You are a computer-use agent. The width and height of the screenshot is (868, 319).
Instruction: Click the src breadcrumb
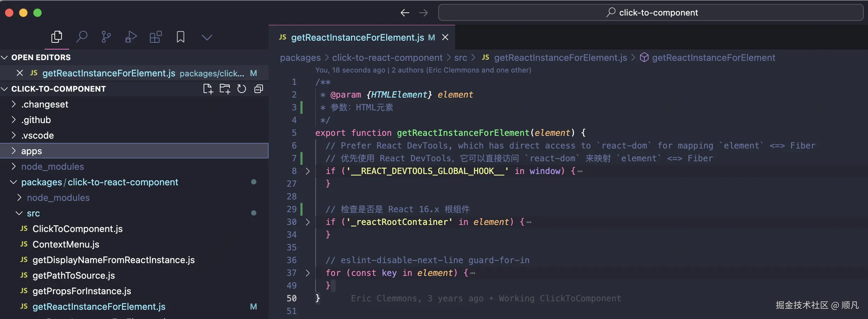461,58
